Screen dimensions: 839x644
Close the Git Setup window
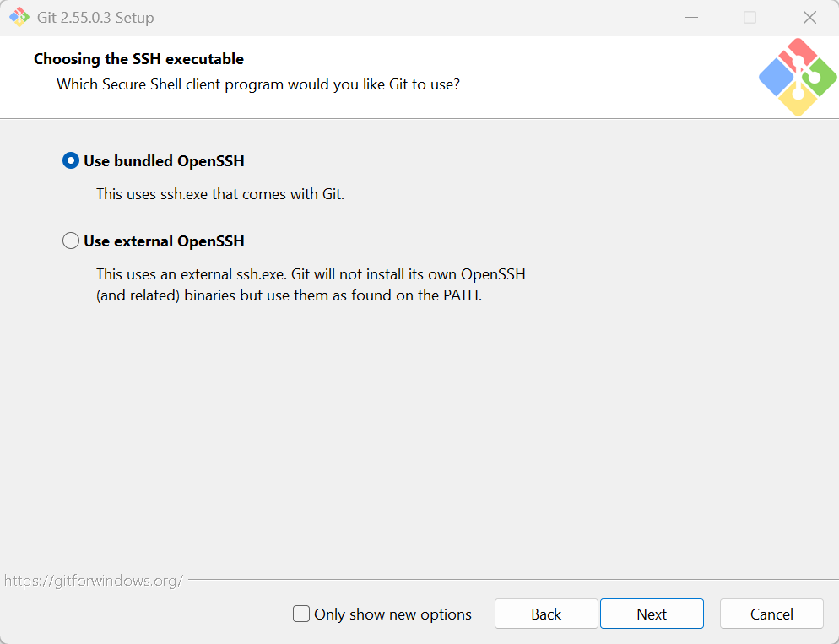[809, 17]
